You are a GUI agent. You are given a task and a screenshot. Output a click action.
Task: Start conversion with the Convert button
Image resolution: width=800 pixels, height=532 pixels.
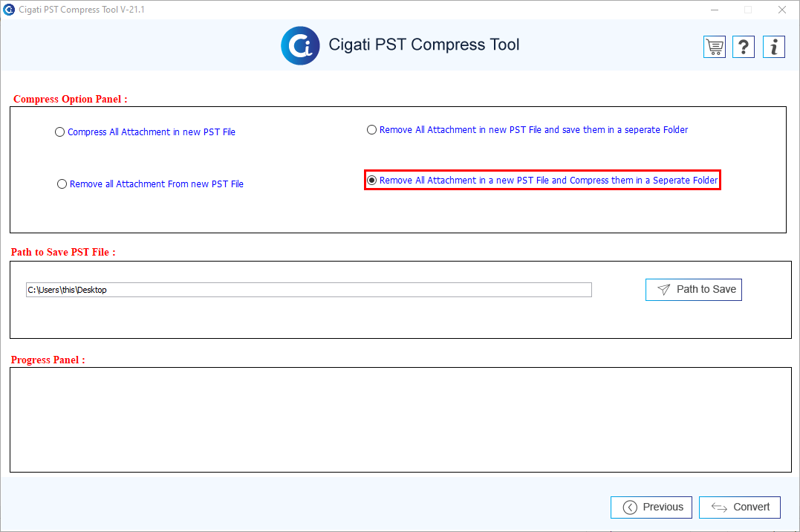pos(739,507)
